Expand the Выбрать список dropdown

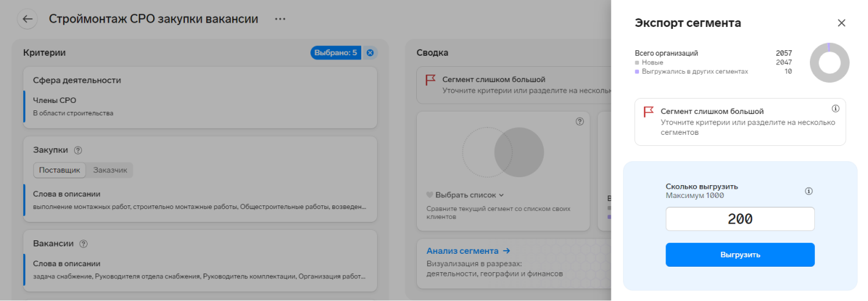[x=470, y=195]
